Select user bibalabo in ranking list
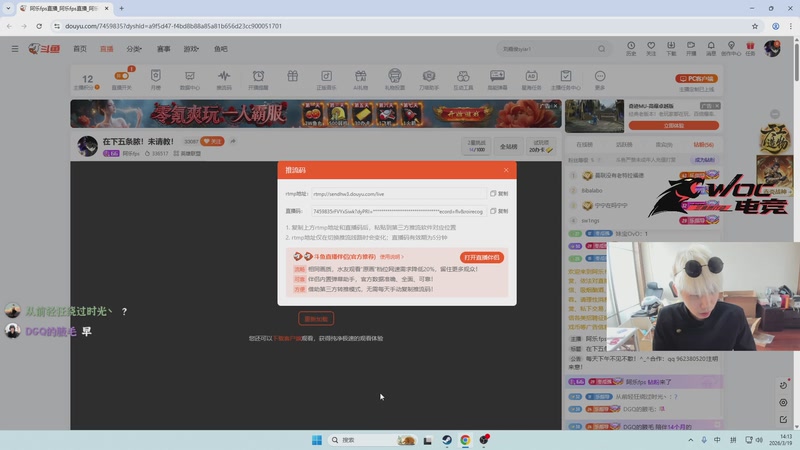This screenshot has height=450, width=800. 592,190
